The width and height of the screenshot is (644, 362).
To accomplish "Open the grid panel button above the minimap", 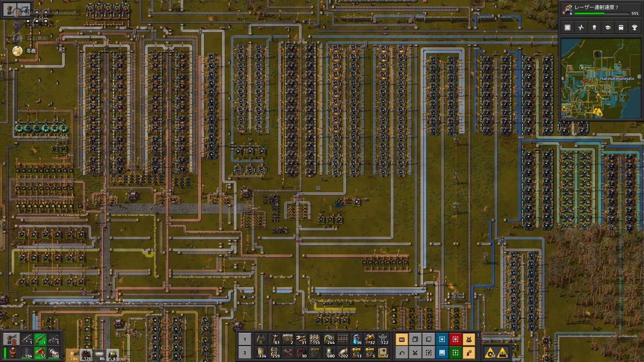I will tap(567, 27).
